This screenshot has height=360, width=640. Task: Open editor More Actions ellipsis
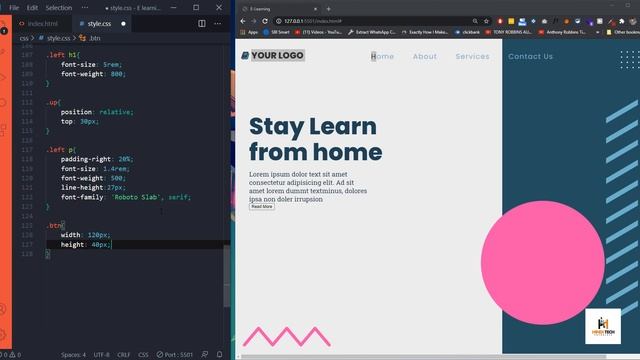218,24
